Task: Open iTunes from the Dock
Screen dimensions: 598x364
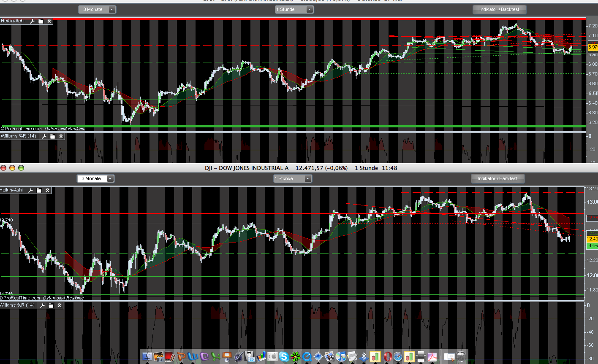Action: [341, 356]
